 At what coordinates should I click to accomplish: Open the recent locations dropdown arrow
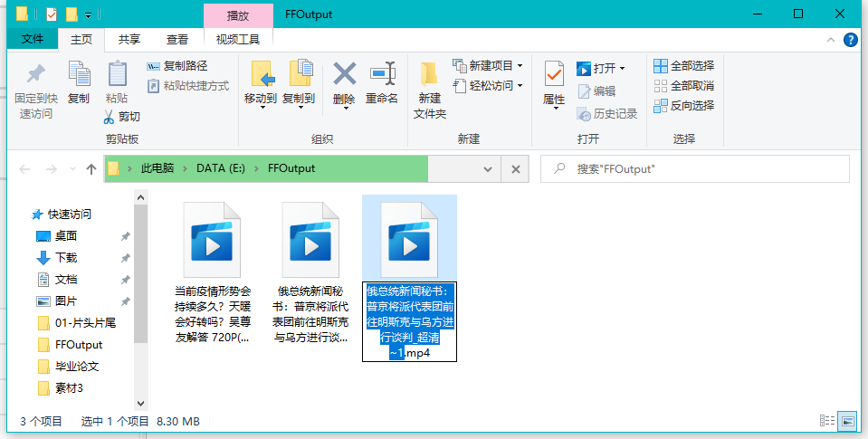click(x=72, y=169)
